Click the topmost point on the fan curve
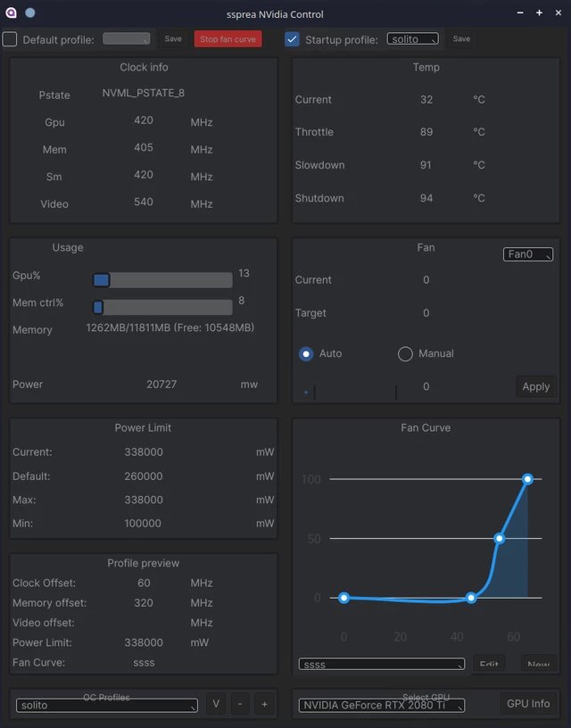Screen dimensions: 571x728 tap(527, 479)
